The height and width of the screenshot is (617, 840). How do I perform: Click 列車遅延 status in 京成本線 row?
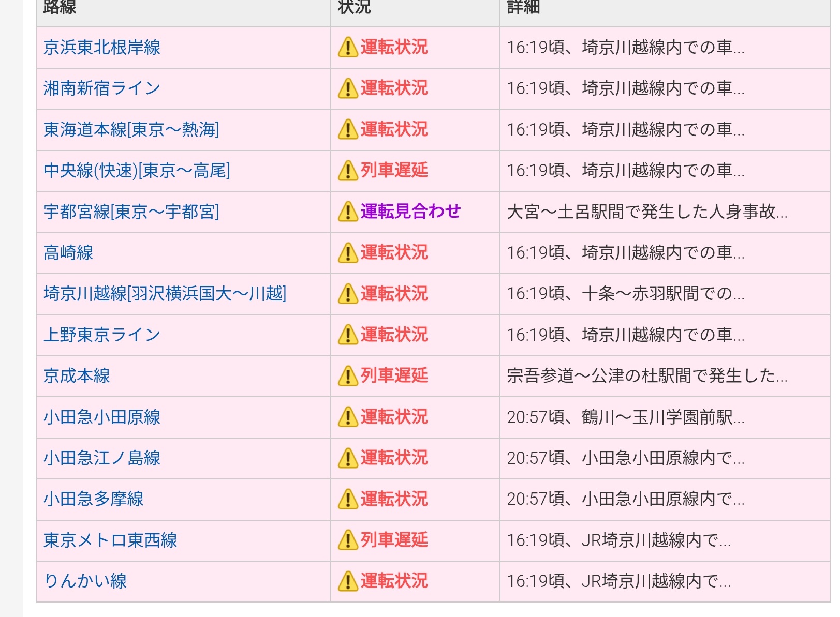(x=394, y=376)
